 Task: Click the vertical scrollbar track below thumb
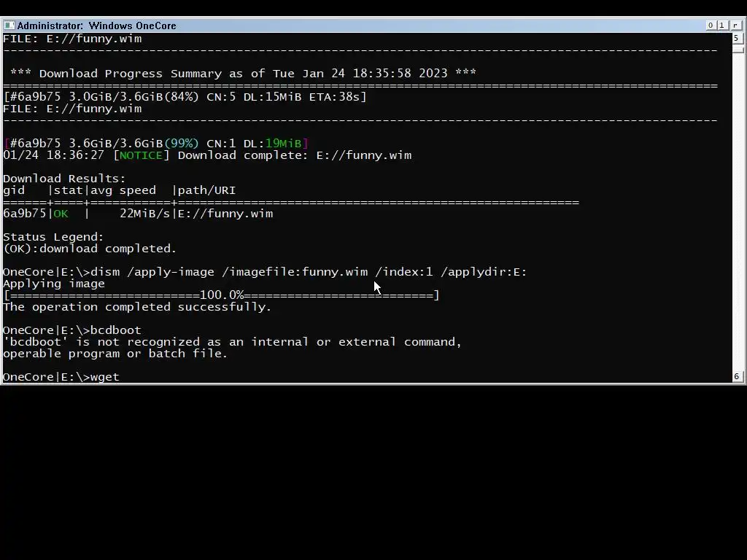(x=737, y=212)
